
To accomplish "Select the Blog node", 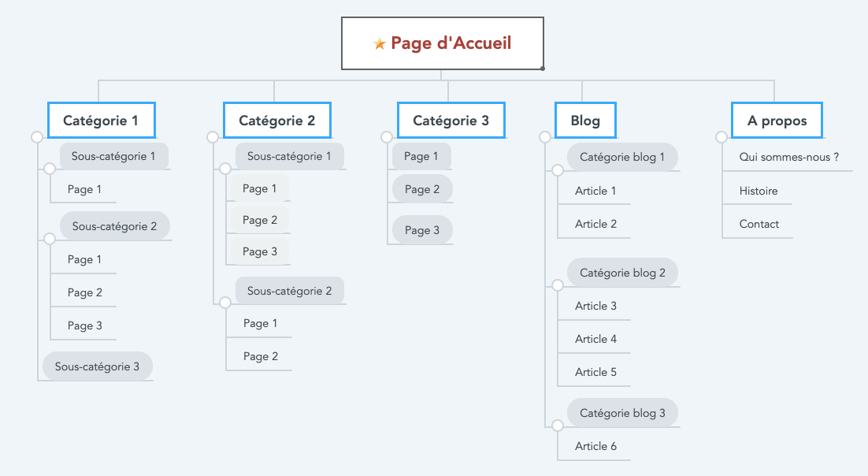I will pyautogui.click(x=585, y=121).
